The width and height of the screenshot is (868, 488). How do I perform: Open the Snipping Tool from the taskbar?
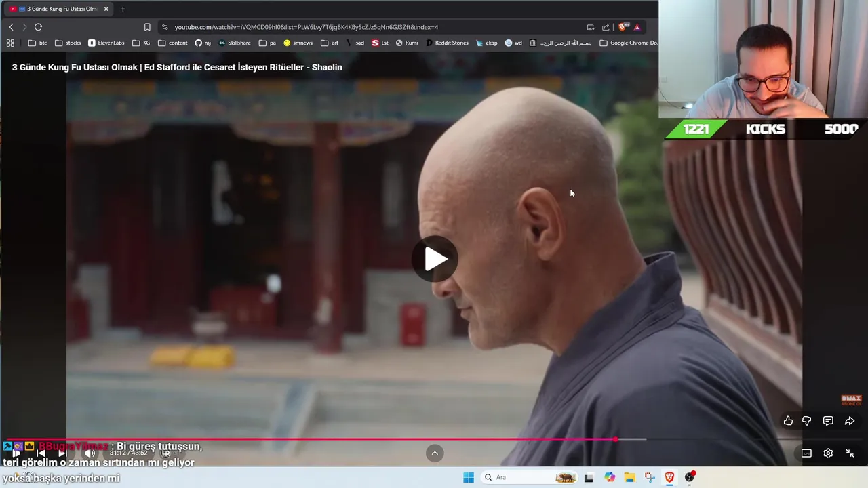[650, 477]
